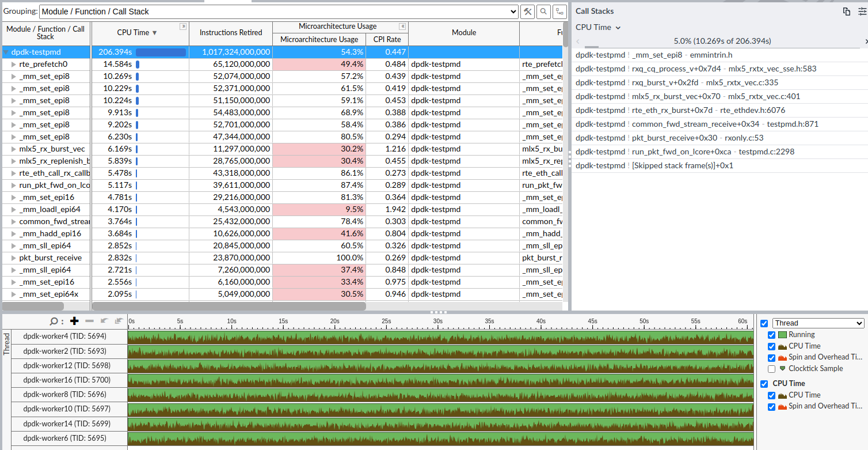The width and height of the screenshot is (868, 450).
Task: Open the Grouping combo box
Action: pos(279,12)
